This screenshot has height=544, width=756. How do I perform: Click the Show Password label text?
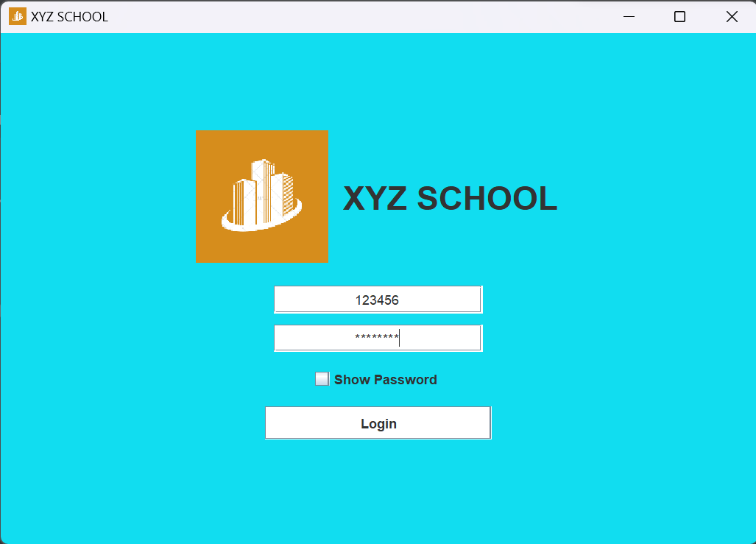(x=386, y=379)
